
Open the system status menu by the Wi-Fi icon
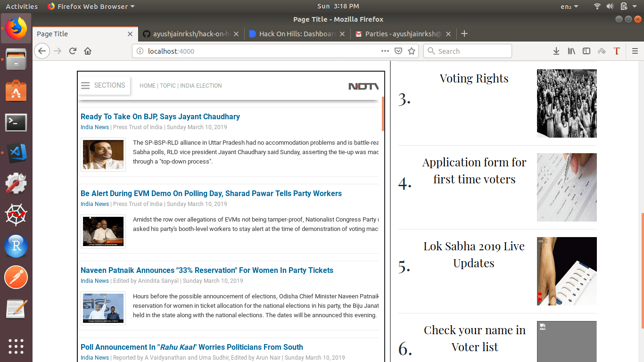tap(616, 6)
